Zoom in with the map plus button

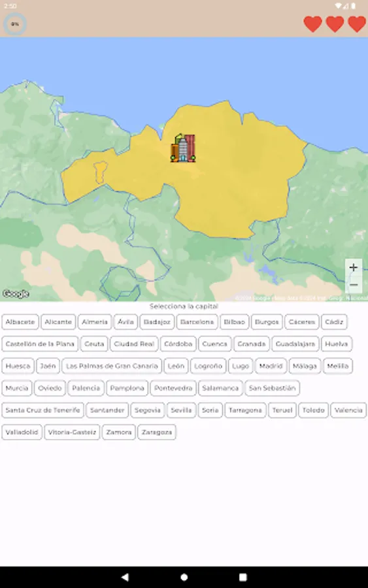pyautogui.click(x=354, y=267)
